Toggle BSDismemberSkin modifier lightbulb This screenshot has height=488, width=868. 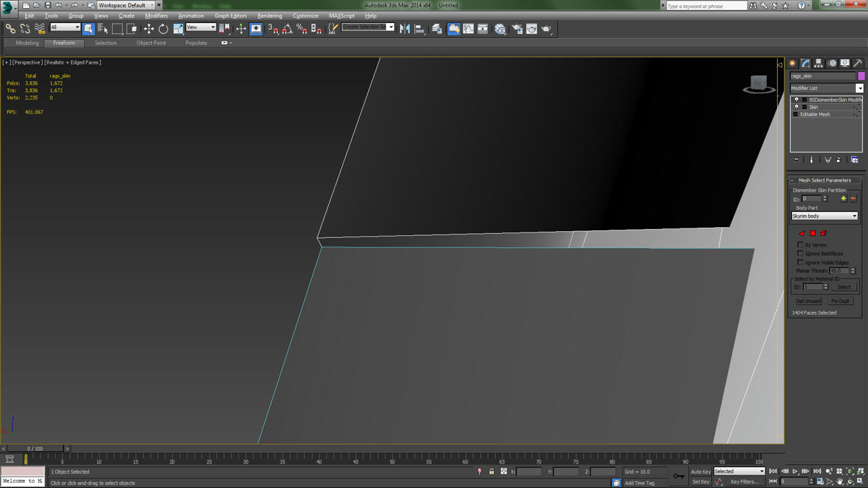(796, 100)
